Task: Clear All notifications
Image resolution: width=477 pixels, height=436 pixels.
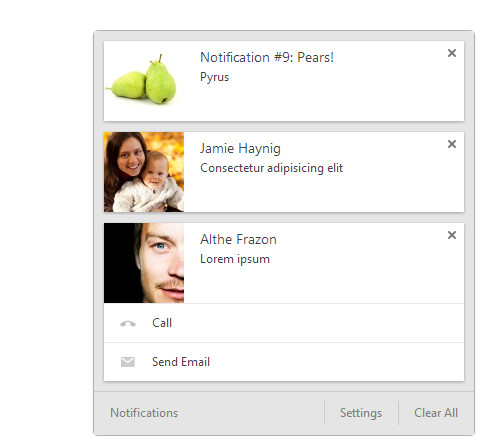Action: click(436, 413)
